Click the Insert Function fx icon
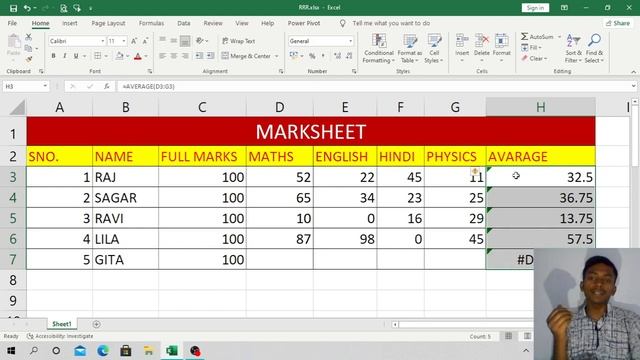The height and width of the screenshot is (360, 640). (x=107, y=86)
